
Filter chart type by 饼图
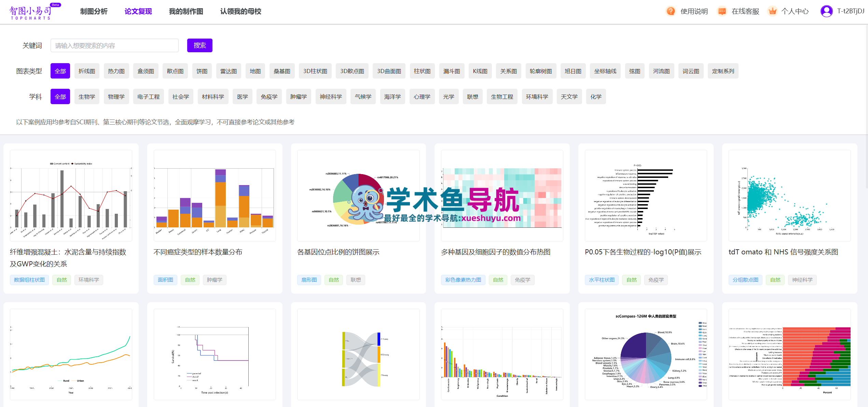point(202,71)
